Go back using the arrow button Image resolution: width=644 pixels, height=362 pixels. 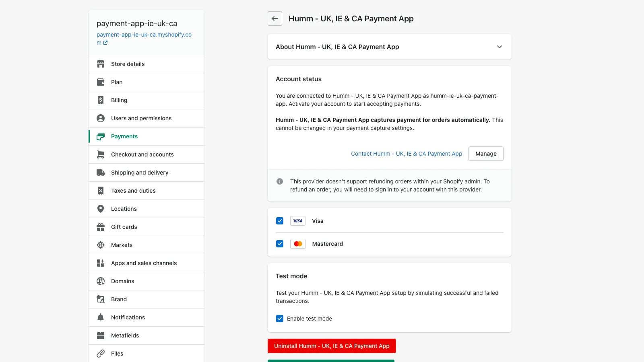pyautogui.click(x=275, y=19)
